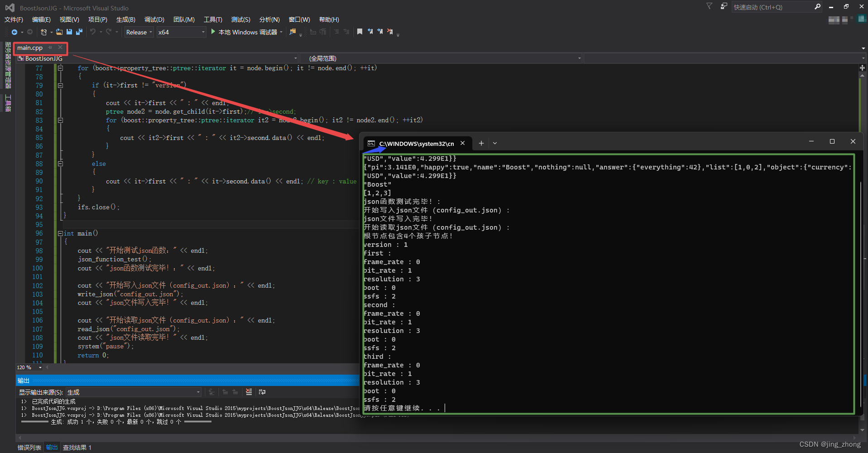Toggle a bookmark with the flag icon
Viewport: 868px width, 453px height.
point(360,32)
